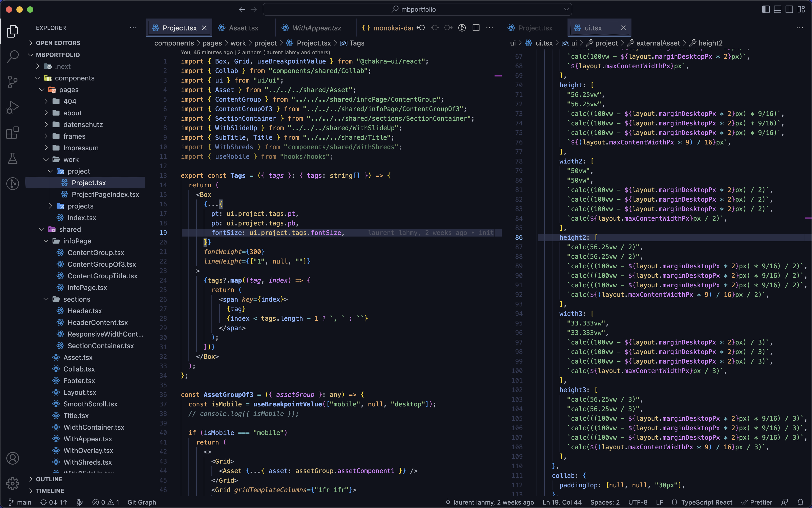Open ContentGroupOf3.tsx file
The height and width of the screenshot is (508, 812).
coord(101,264)
